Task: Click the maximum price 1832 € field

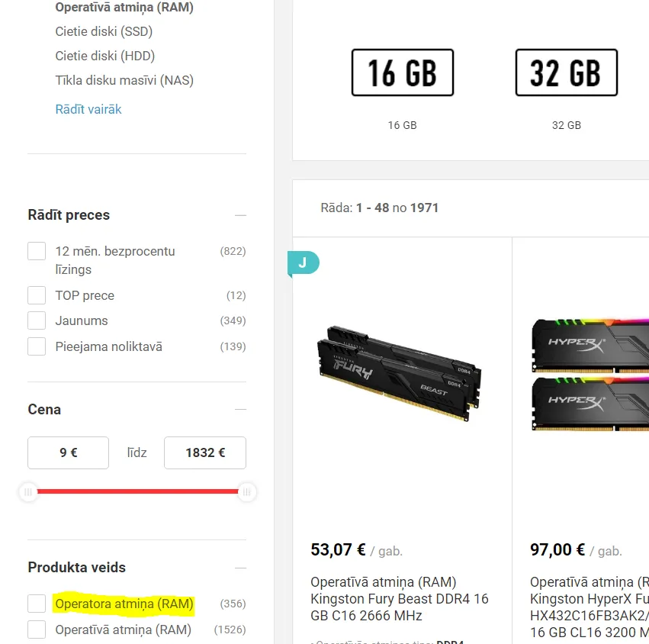Action: coord(205,452)
